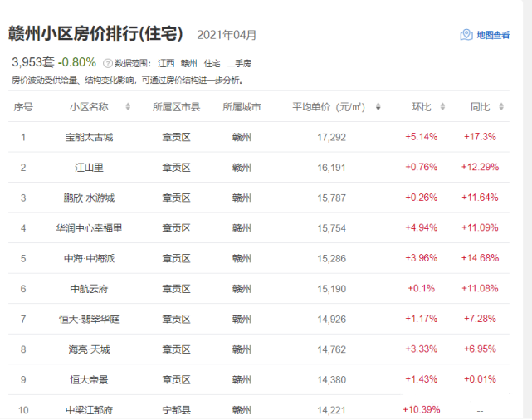Open 江山里 community entry
Screen dimensions: 532x420
(x=90, y=168)
